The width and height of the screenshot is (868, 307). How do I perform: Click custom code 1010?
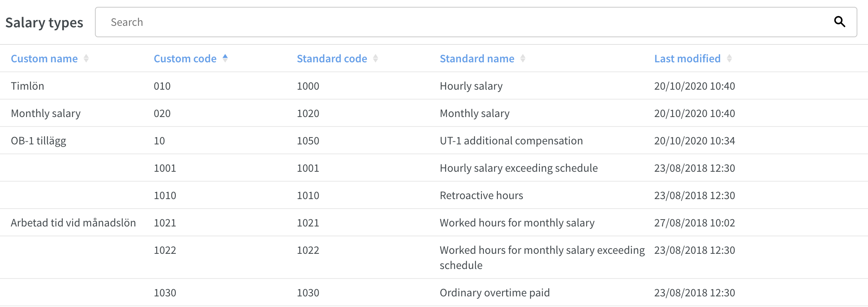165,195
